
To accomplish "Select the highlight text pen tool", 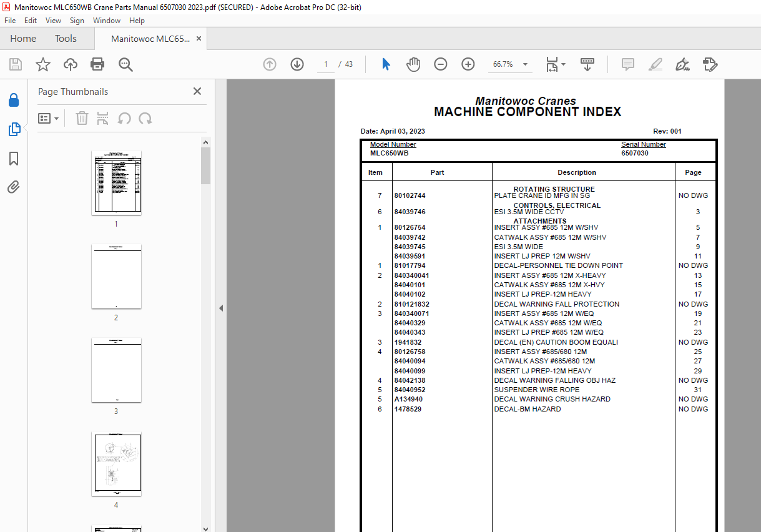I will tap(655, 64).
